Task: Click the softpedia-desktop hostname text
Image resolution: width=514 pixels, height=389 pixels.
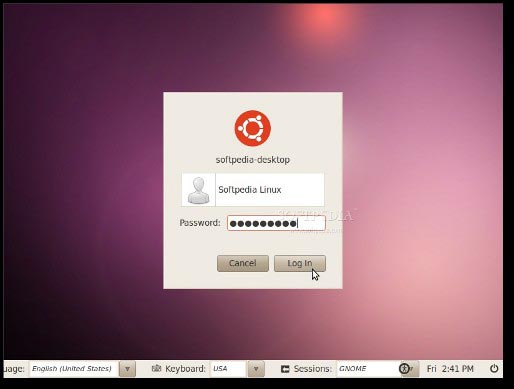Action: pyautogui.click(x=253, y=160)
